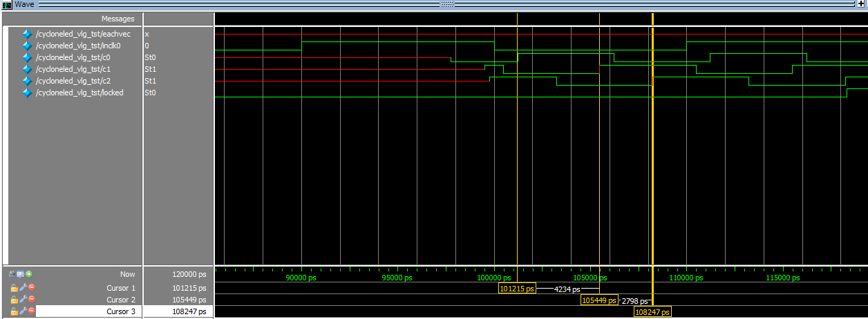Screen dimensions: 868x319
Task: Click the 120000 ps Now time value
Action: 189,275
